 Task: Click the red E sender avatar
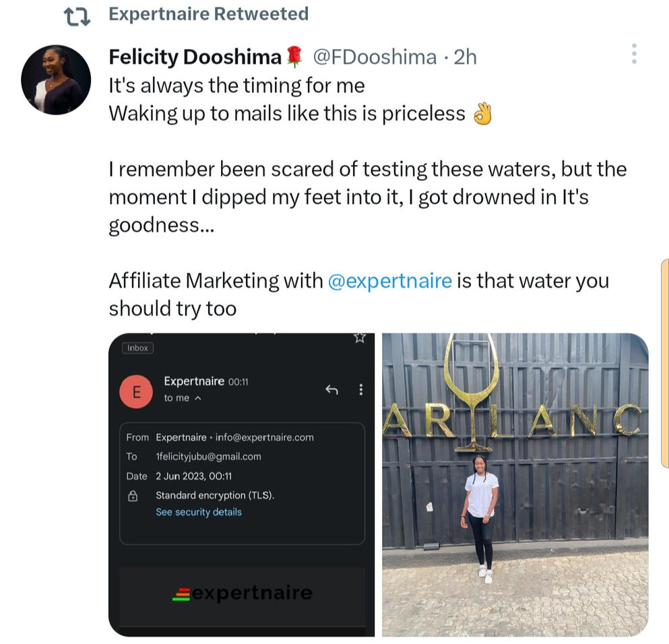(137, 391)
